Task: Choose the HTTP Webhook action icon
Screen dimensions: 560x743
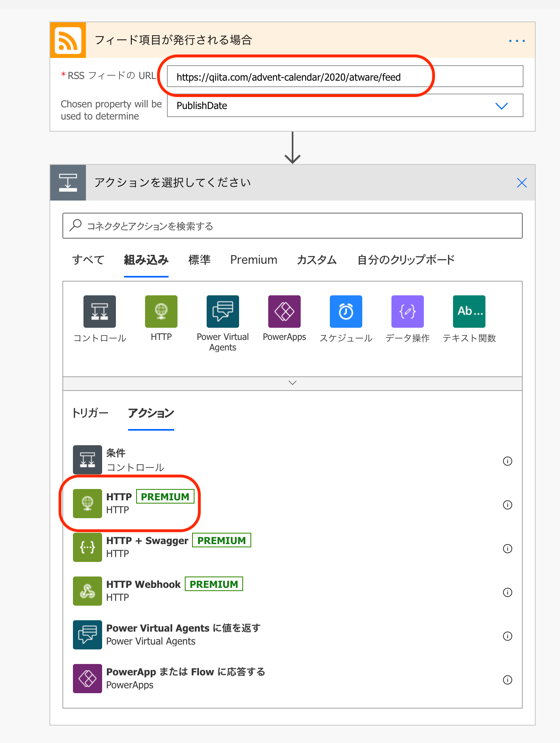Action: pyautogui.click(x=88, y=591)
